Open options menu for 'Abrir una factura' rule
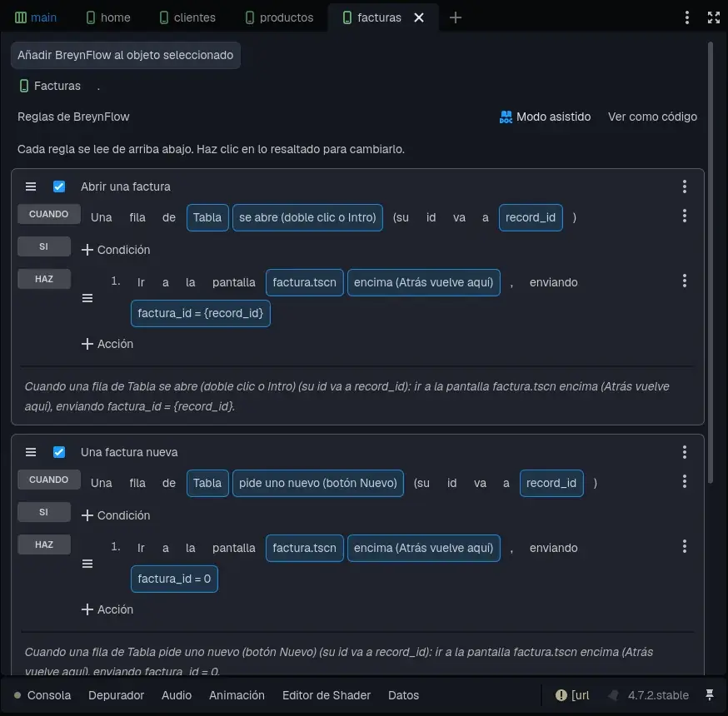728x716 pixels. (x=685, y=186)
